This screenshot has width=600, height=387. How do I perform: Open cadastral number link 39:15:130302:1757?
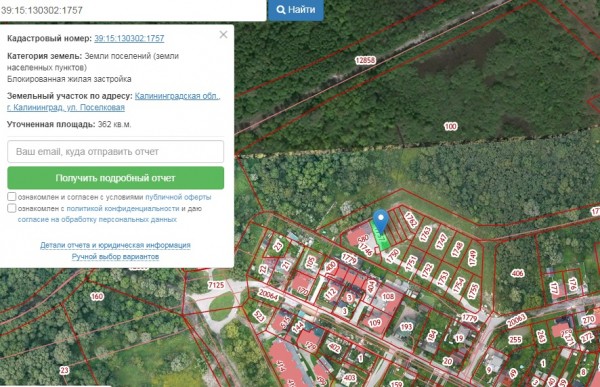pos(129,38)
